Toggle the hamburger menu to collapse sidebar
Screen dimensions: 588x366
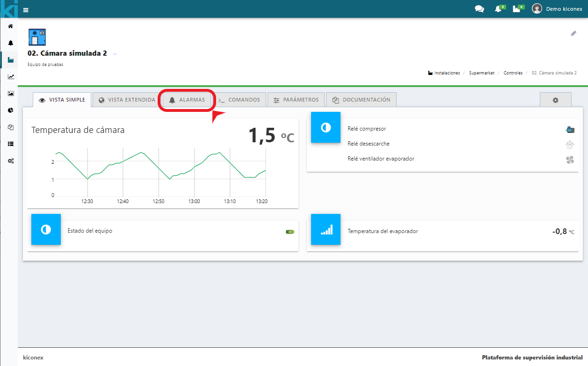pos(26,10)
